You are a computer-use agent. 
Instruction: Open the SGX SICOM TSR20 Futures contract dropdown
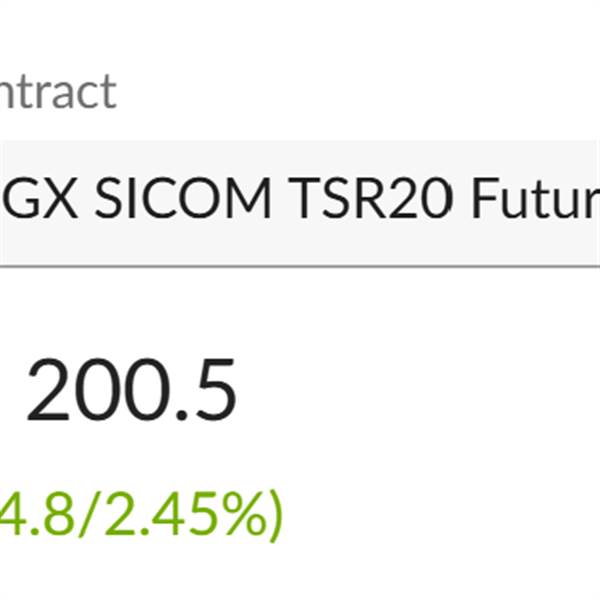[x=300, y=202]
